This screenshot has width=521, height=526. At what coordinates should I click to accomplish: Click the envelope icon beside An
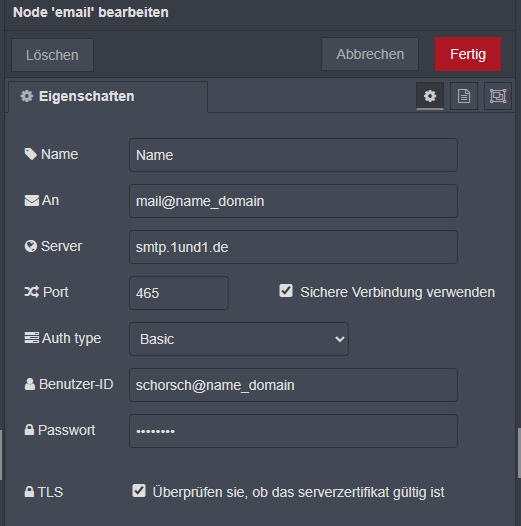(32, 201)
